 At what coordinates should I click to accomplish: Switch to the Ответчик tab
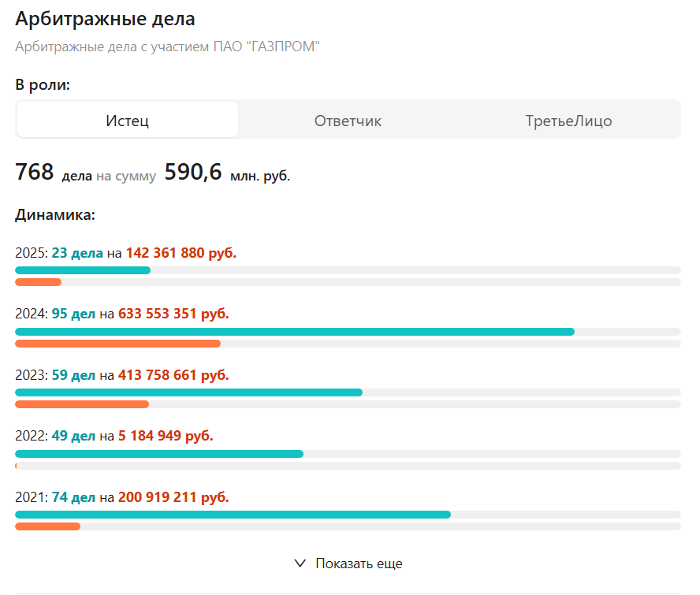[x=348, y=121]
